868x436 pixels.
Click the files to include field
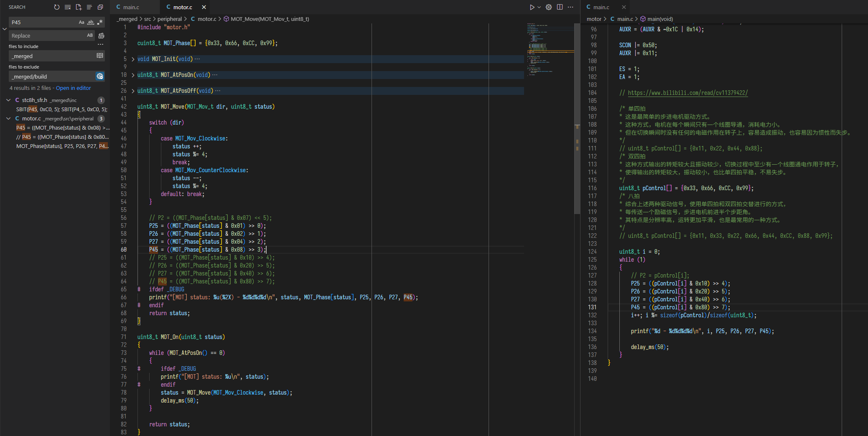pos(57,56)
